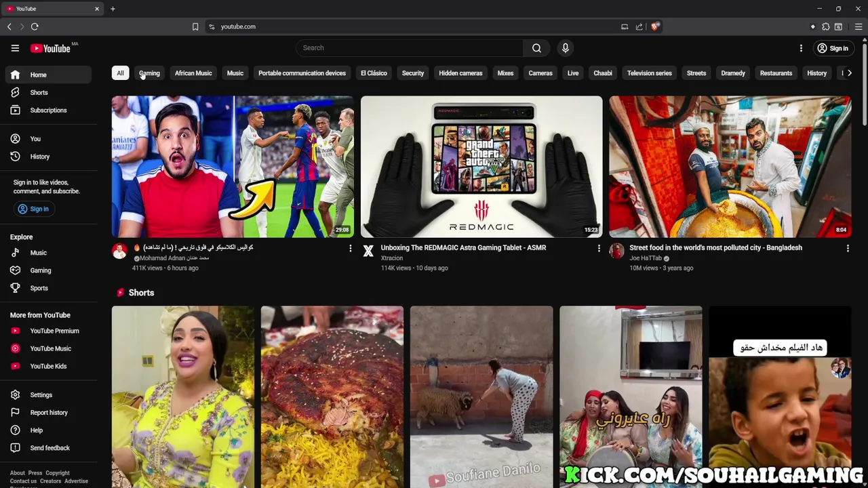Open YouTube Premium in the sidebar
868x488 pixels.
click(47, 331)
